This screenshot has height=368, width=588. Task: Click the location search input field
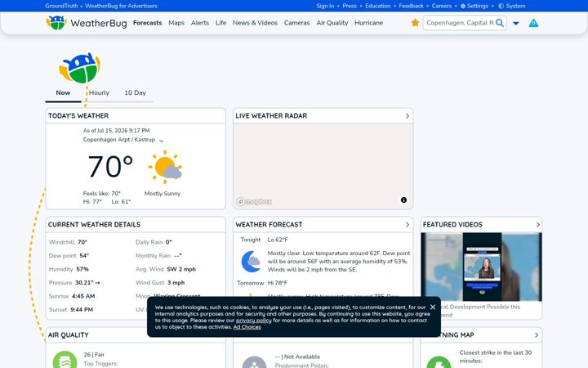point(460,23)
